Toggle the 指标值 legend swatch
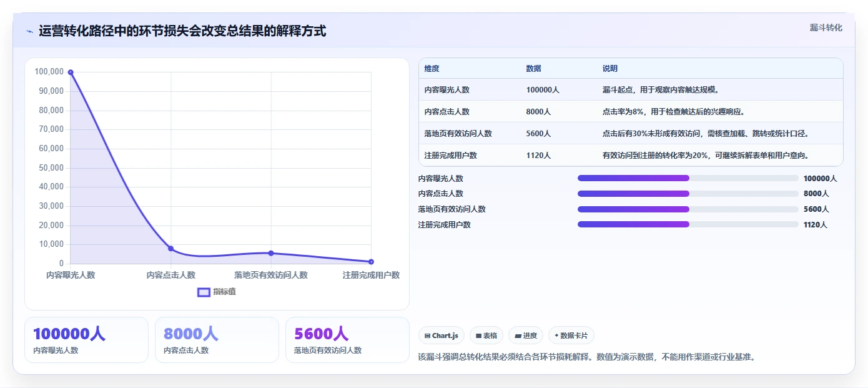Image resolution: width=868 pixels, height=388 pixels. click(204, 292)
